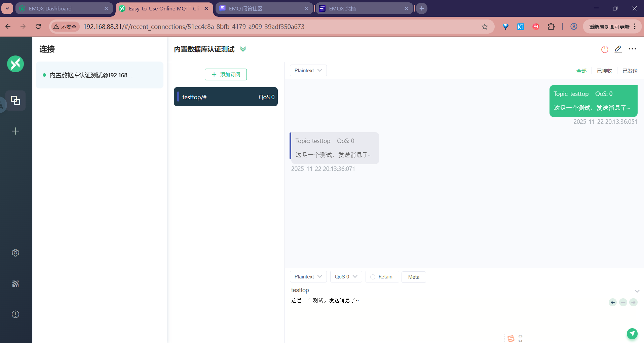Open Settings gear icon in sidebar
The width and height of the screenshot is (644, 343).
coord(15,253)
